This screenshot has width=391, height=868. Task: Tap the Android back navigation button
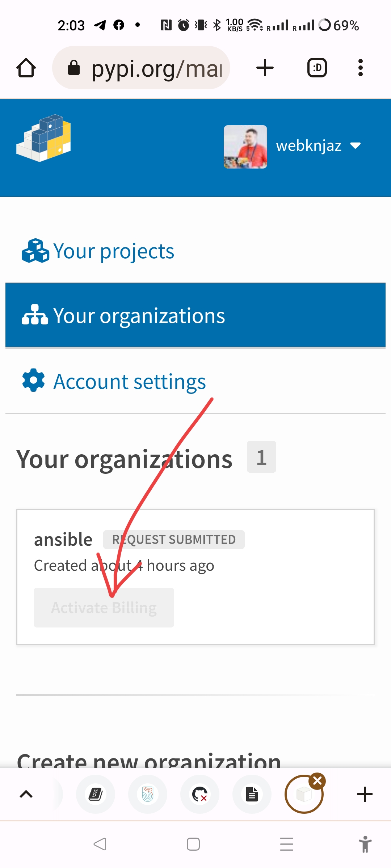tap(100, 844)
